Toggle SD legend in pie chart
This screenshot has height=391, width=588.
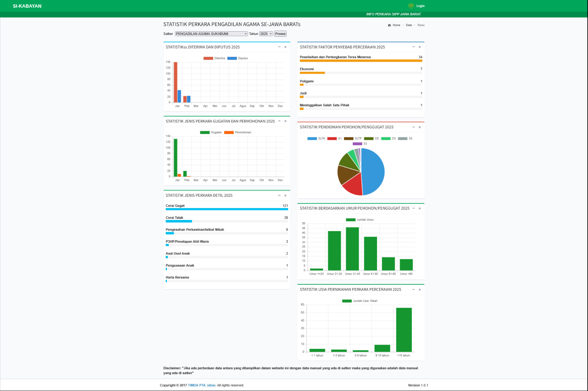[371, 139]
